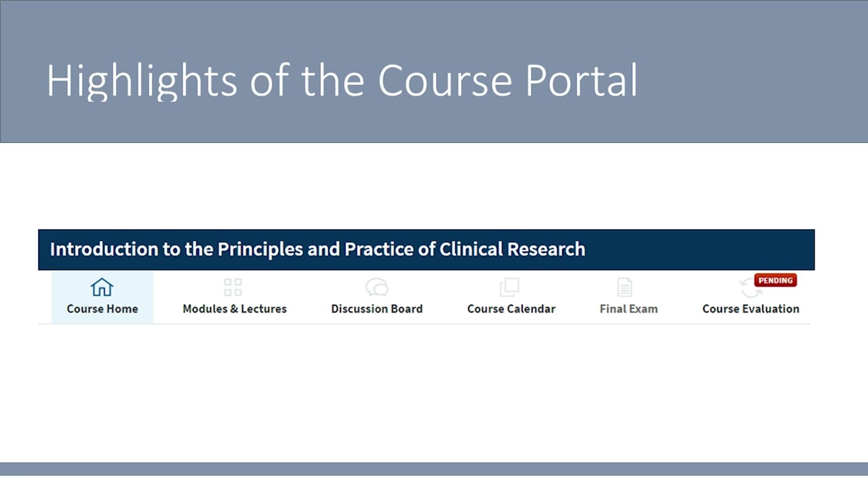Image resolution: width=868 pixels, height=488 pixels.
Task: Click the red PENDING badge
Action: click(775, 280)
